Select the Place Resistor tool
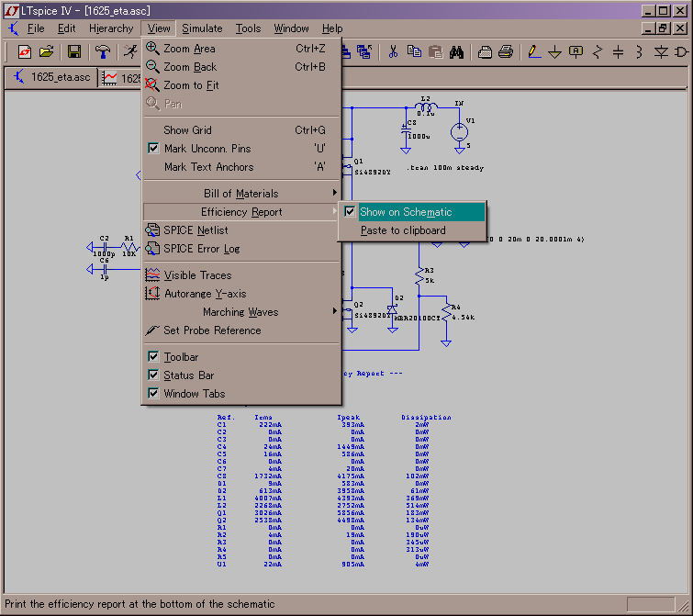 (x=598, y=51)
